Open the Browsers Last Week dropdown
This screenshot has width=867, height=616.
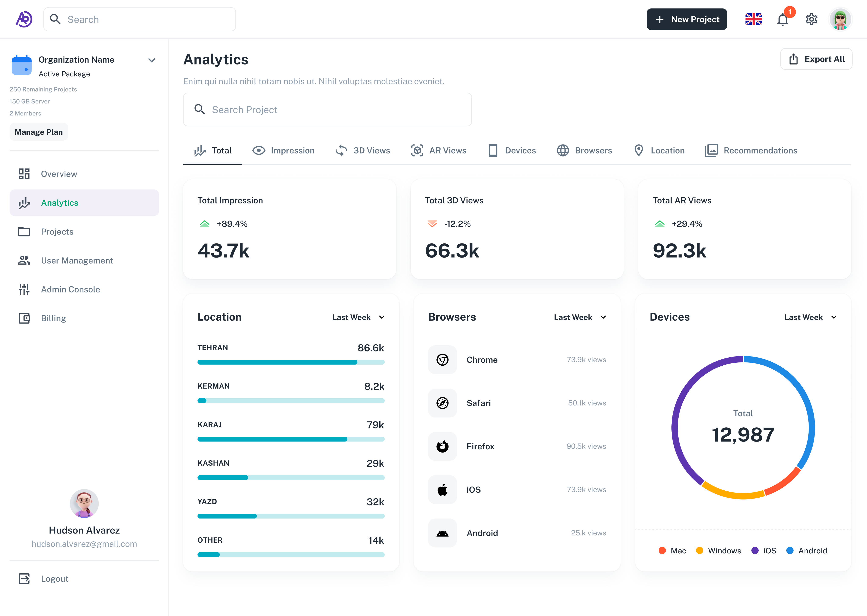click(580, 317)
